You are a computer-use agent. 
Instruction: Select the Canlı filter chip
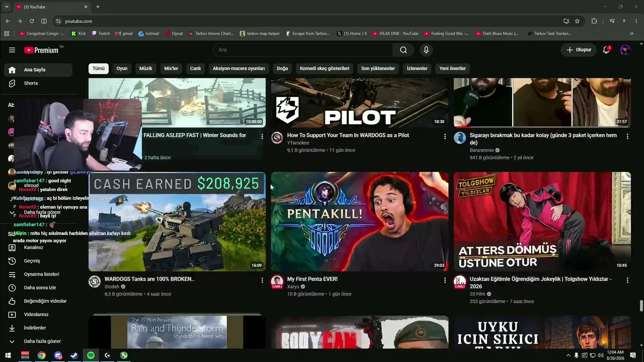195,68
